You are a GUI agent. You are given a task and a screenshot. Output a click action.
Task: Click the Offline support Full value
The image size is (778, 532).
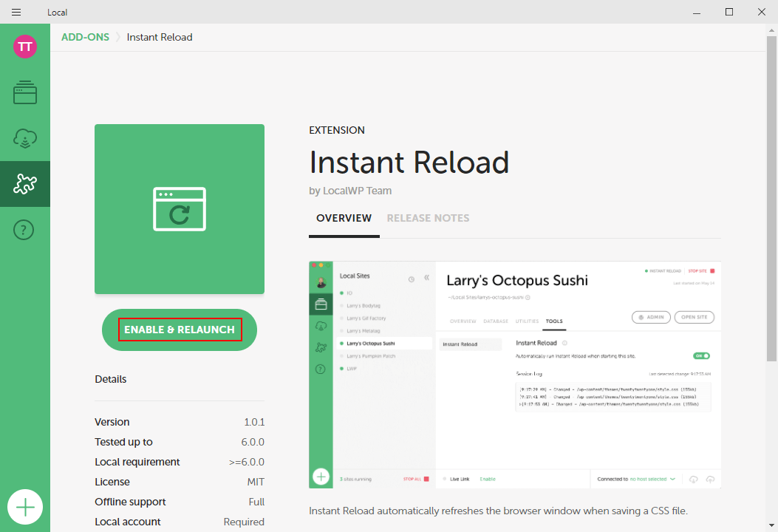[x=256, y=502]
